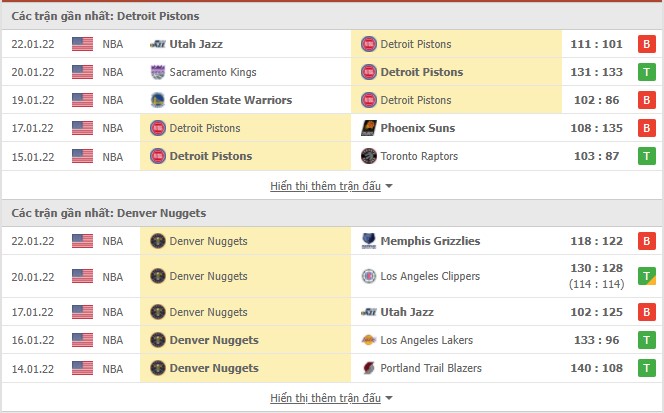This screenshot has width=664, height=413.
Task: Click the red B badge for Utah Jazz 111:101 match
Action: (647, 44)
